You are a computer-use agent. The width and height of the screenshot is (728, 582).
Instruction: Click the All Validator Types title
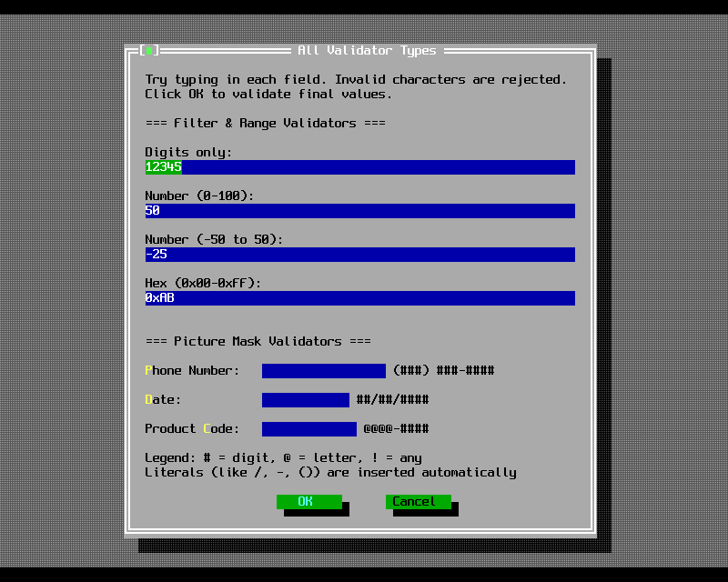click(367, 51)
